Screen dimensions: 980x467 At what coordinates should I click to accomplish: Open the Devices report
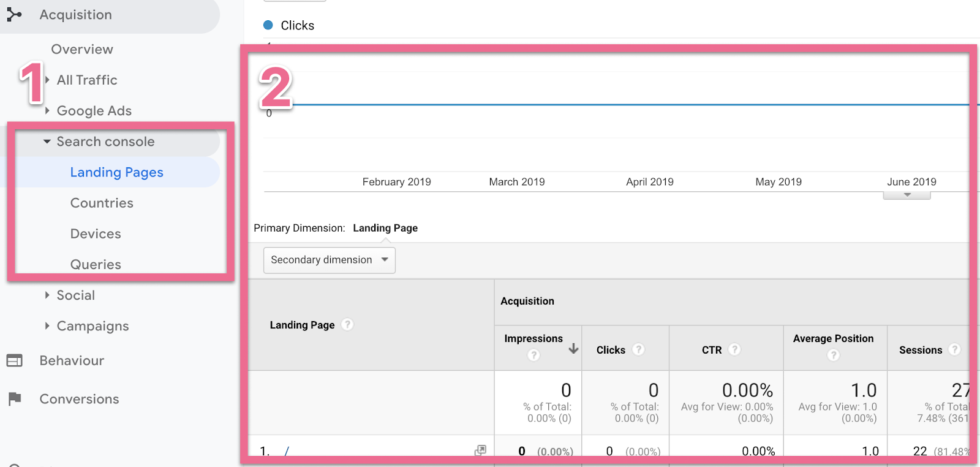point(96,233)
